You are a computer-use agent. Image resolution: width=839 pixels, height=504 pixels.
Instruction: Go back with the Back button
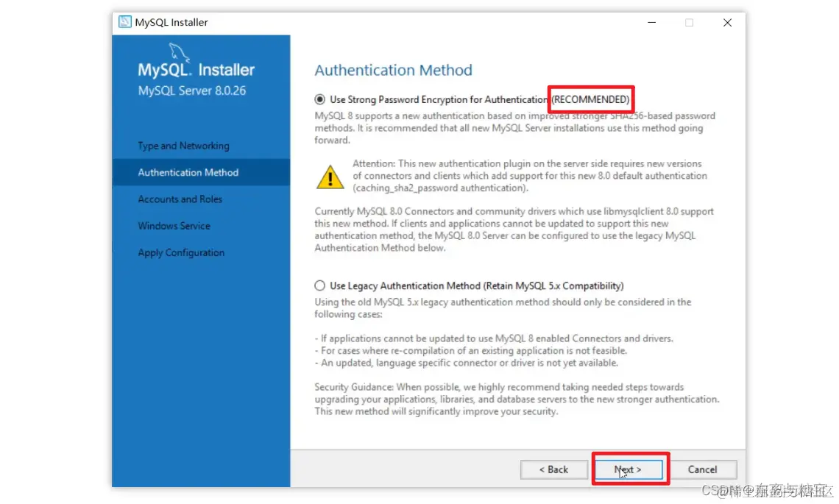tap(553, 469)
